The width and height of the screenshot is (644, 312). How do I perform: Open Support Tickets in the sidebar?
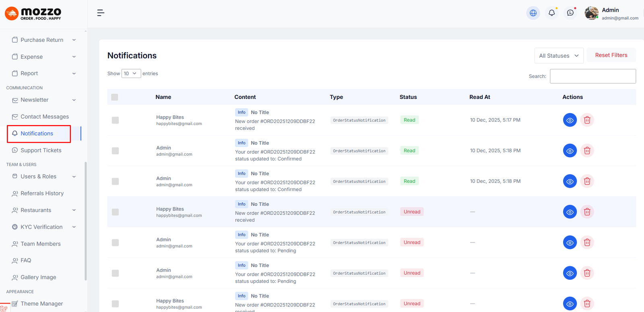click(x=41, y=150)
